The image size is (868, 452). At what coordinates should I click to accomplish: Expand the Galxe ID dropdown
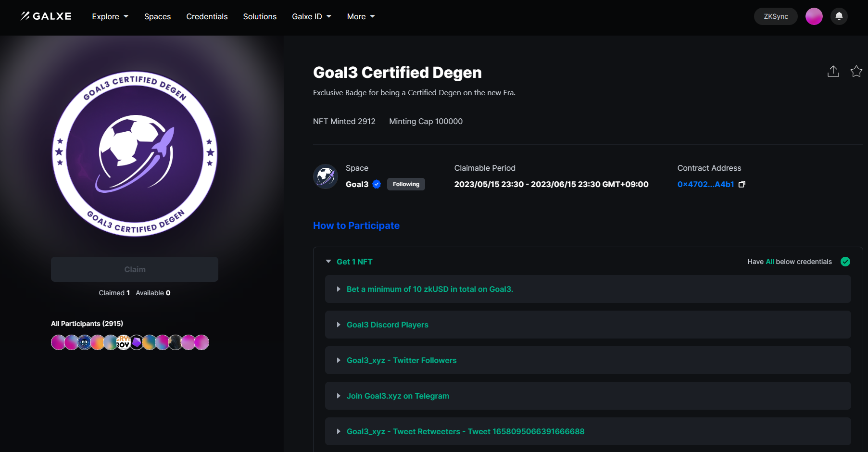pos(312,16)
